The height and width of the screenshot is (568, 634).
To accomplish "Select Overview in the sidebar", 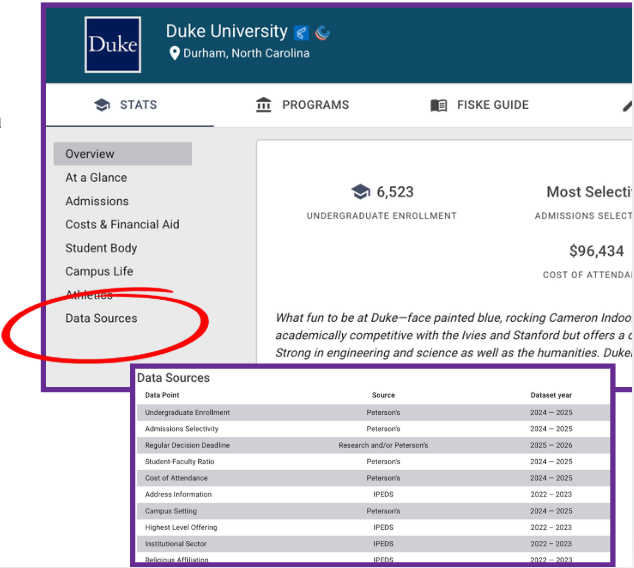I will point(90,154).
